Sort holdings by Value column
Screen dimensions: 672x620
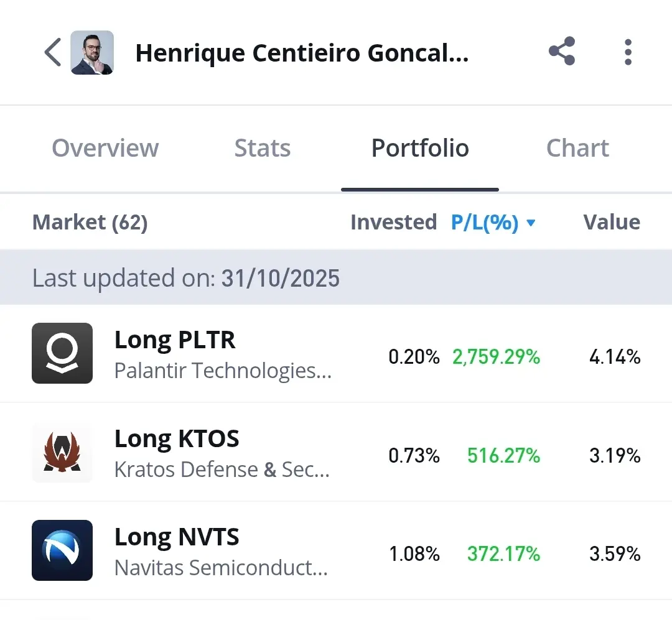click(x=612, y=222)
